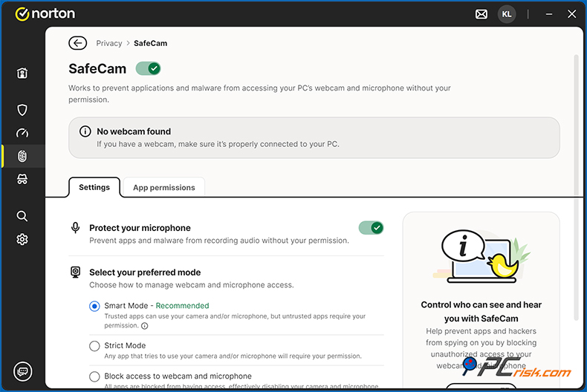Open the mail notifications icon
The height and width of the screenshot is (392, 587).
click(481, 14)
